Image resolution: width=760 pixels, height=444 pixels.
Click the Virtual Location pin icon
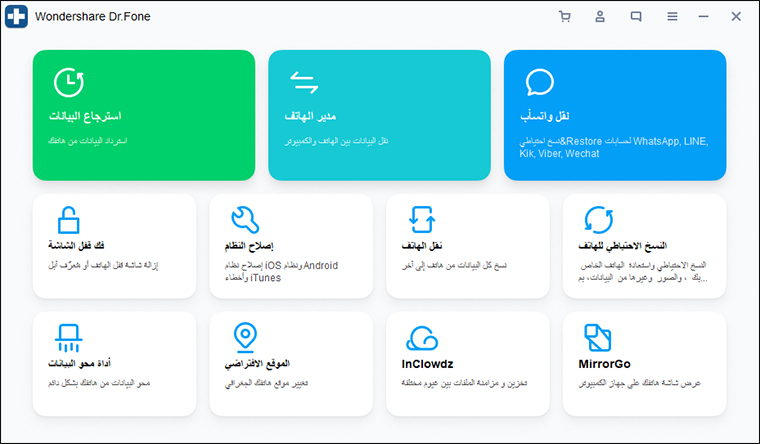pyautogui.click(x=245, y=337)
